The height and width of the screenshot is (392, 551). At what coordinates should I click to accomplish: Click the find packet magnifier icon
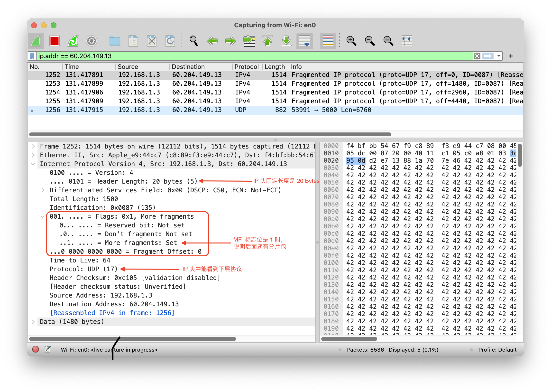point(193,41)
